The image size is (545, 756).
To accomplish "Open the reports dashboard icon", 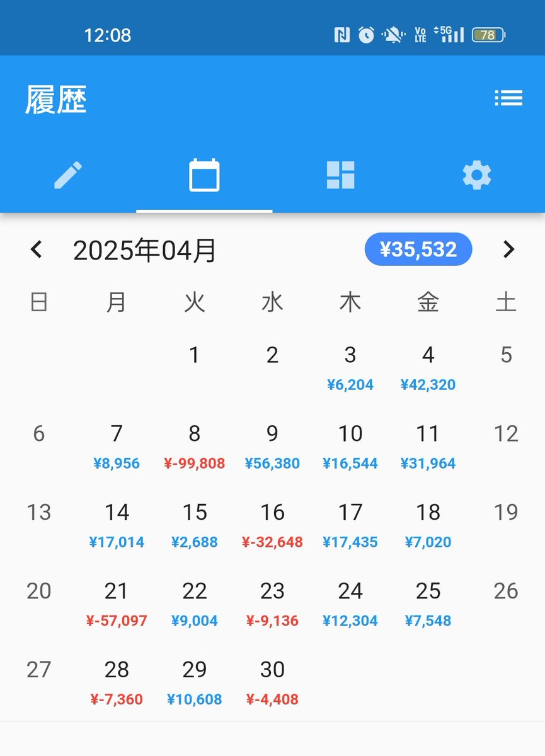I will coord(340,175).
